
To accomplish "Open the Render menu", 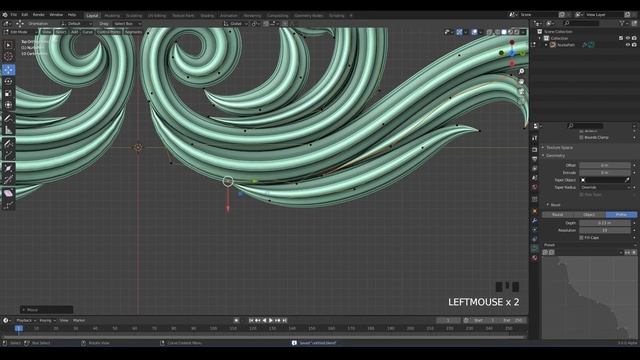I will pyautogui.click(x=38, y=15).
